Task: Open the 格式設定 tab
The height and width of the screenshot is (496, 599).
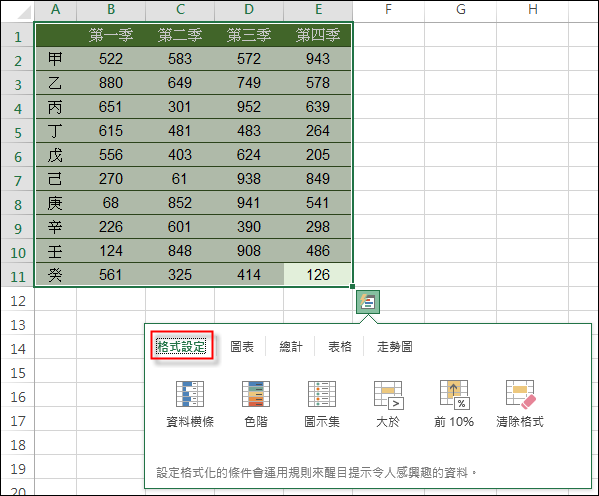Action: pyautogui.click(x=181, y=347)
